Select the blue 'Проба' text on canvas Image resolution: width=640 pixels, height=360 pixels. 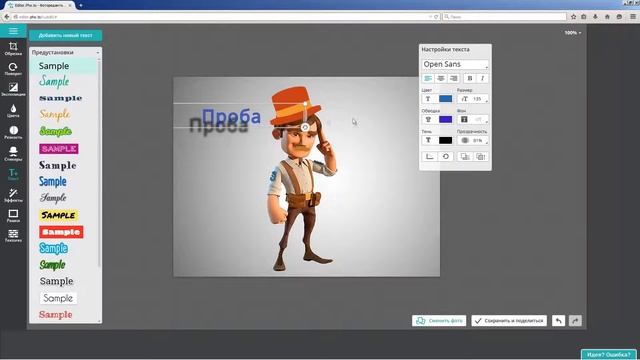231,117
